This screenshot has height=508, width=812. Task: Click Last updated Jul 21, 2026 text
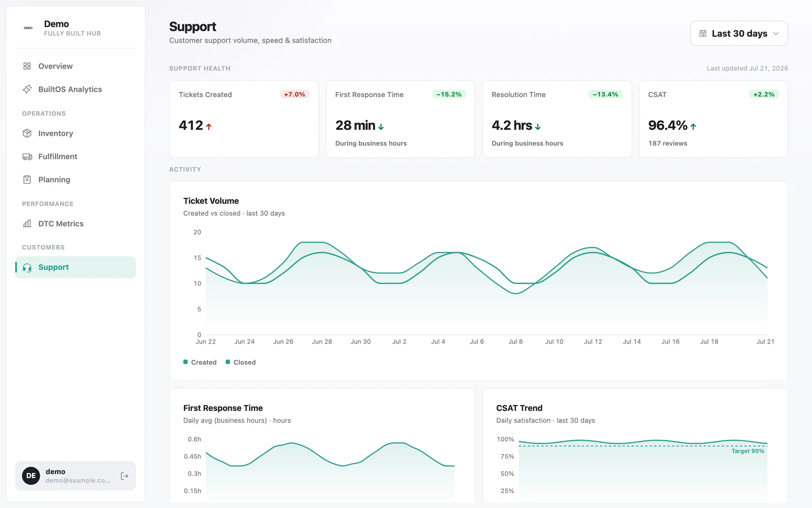[747, 68]
